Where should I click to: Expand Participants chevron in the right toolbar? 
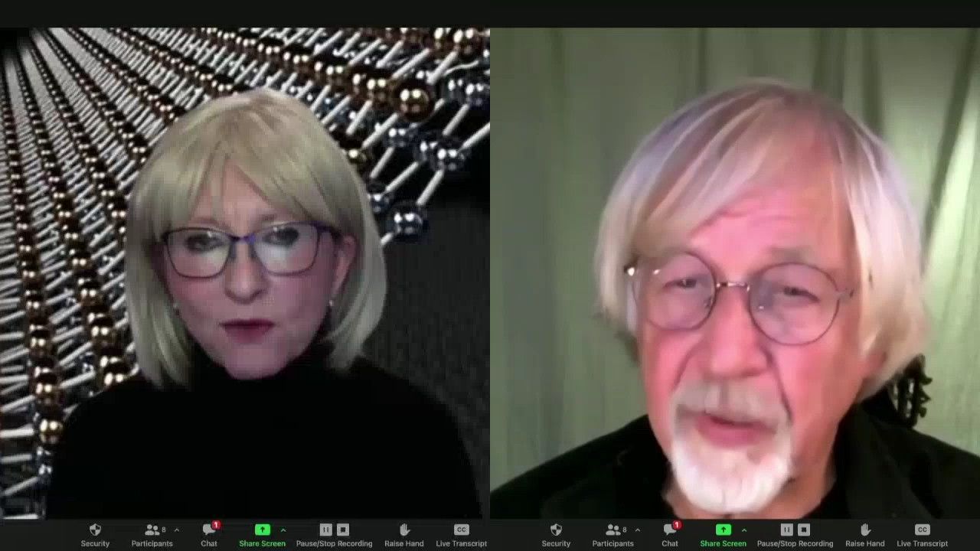638,530
